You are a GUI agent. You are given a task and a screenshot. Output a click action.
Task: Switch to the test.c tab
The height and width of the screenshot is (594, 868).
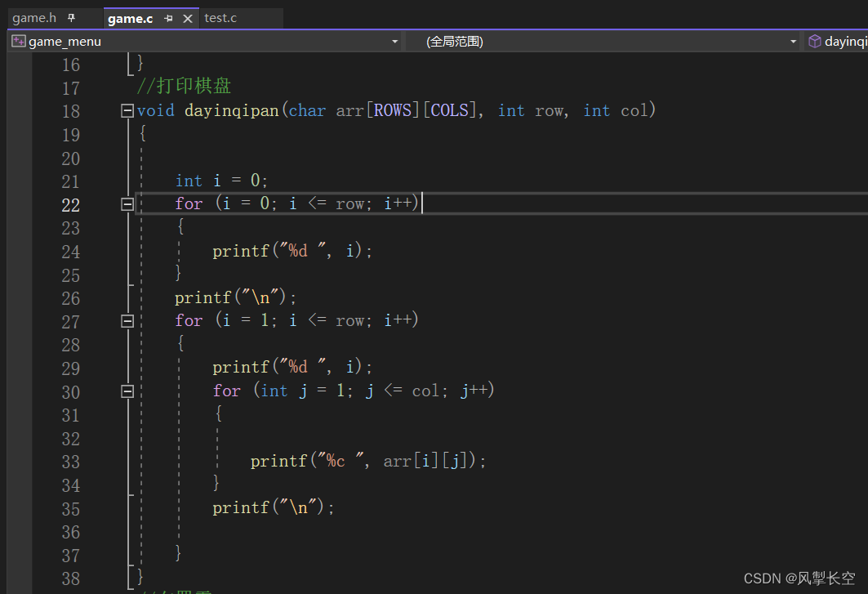(220, 18)
